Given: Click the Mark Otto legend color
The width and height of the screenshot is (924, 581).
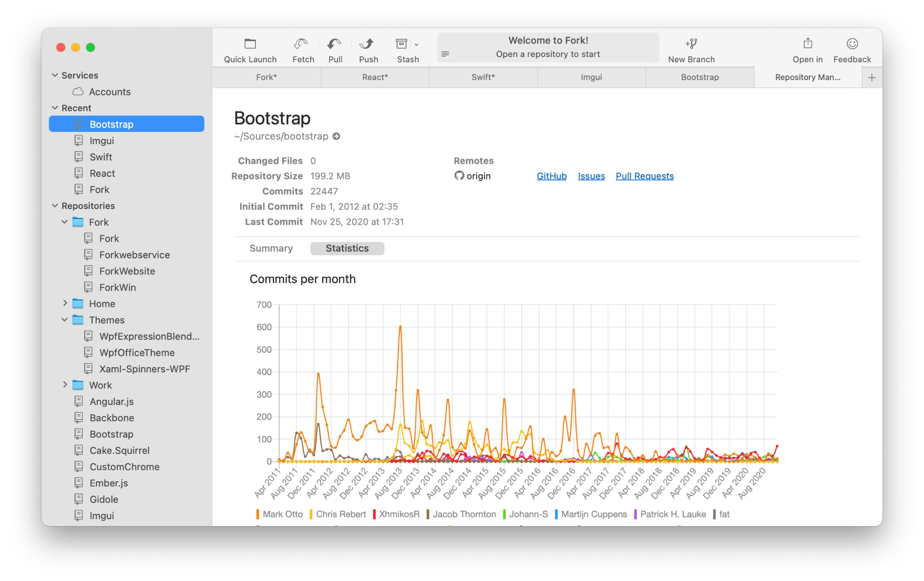Looking at the screenshot, I should 258,514.
